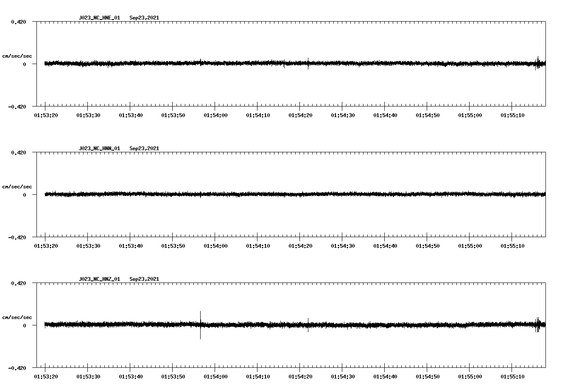Select the Sep23,2021 date on the HNN plot
The image size is (576, 392).
point(144,148)
